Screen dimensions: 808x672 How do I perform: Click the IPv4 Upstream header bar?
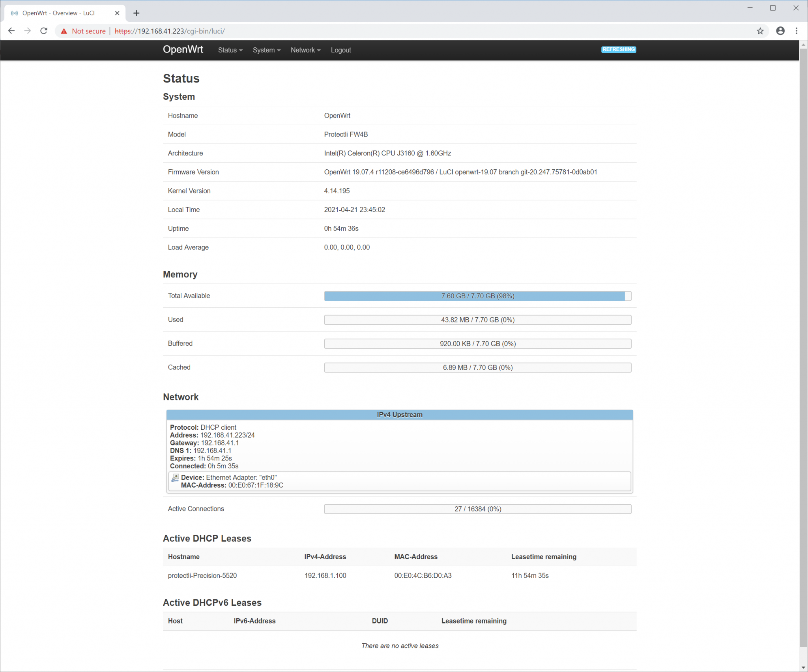(399, 415)
